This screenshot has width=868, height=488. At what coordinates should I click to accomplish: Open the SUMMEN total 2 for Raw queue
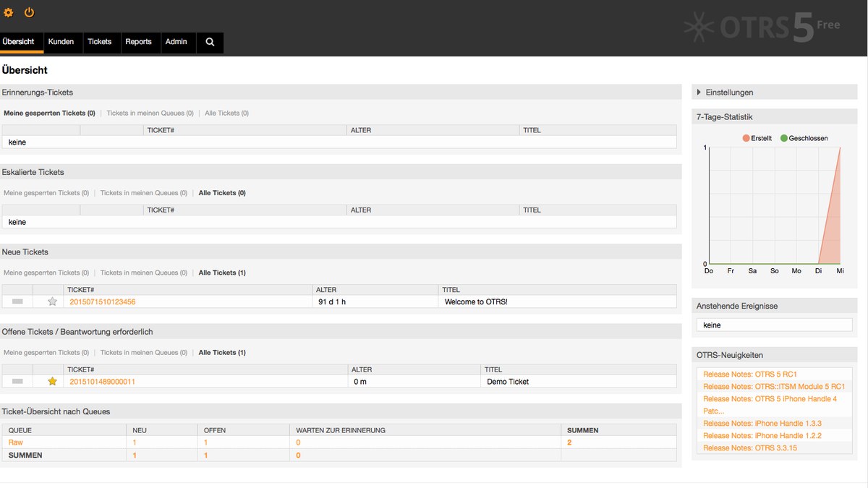click(569, 442)
